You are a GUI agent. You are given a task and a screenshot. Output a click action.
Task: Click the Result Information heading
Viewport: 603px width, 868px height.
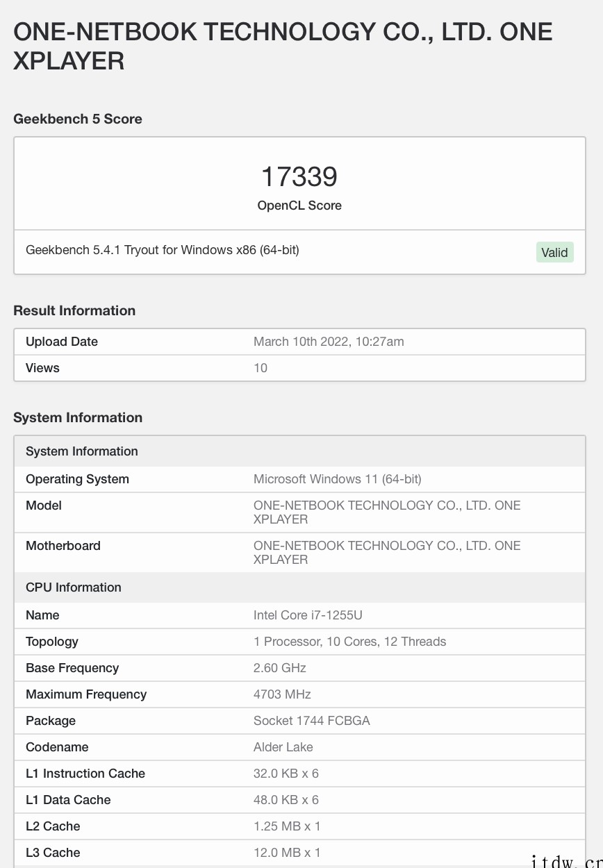coord(74,310)
